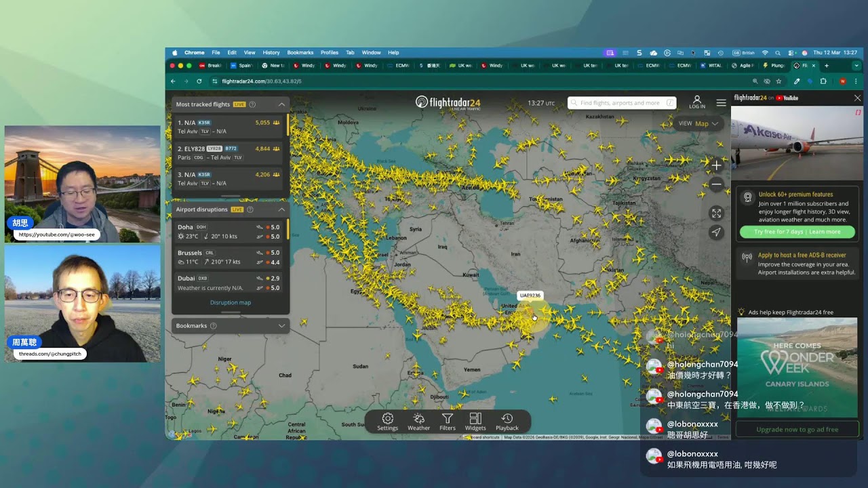Click the help icon beside Bookmarks
868x488 pixels.
(213, 326)
